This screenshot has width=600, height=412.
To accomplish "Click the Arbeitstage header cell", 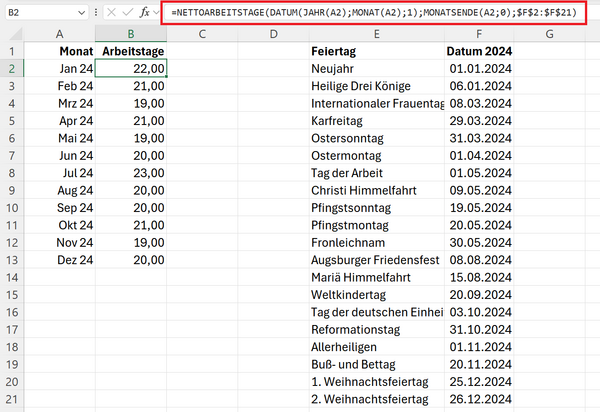I will [132, 51].
